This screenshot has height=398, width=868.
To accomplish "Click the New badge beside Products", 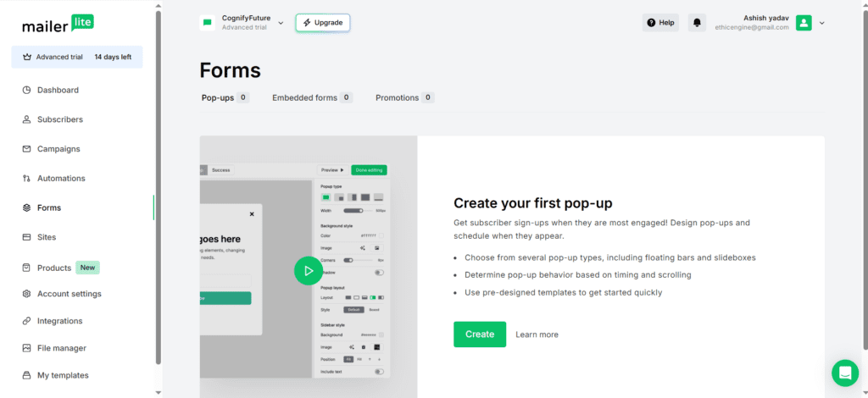I will 87,268.
